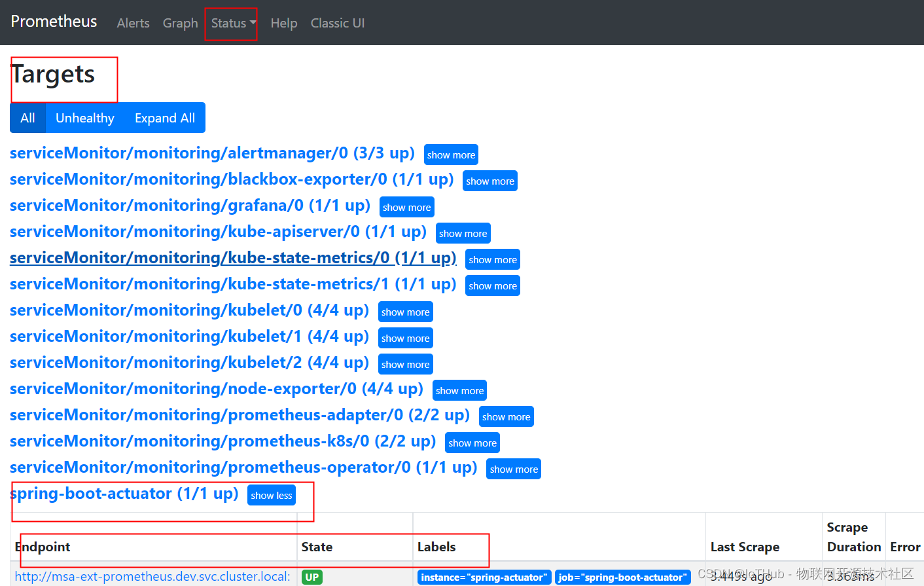The width and height of the screenshot is (924, 586).
Task: Open kube-state-metrics/0 (1/1 up) heading link
Action: click(233, 258)
